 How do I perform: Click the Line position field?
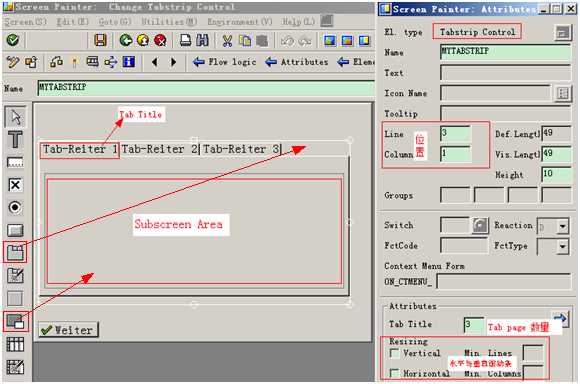(456, 134)
